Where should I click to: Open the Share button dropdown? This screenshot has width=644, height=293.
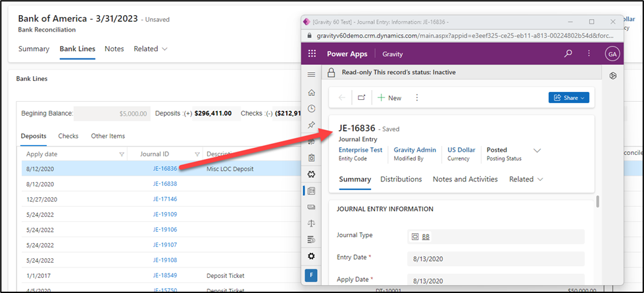pyautogui.click(x=569, y=98)
